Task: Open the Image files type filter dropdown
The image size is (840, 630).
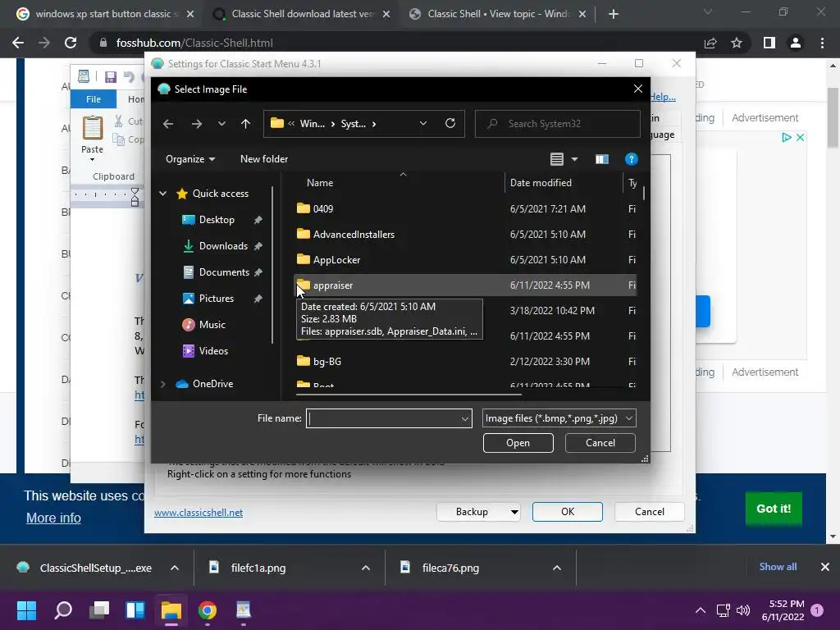Action: pyautogui.click(x=559, y=418)
